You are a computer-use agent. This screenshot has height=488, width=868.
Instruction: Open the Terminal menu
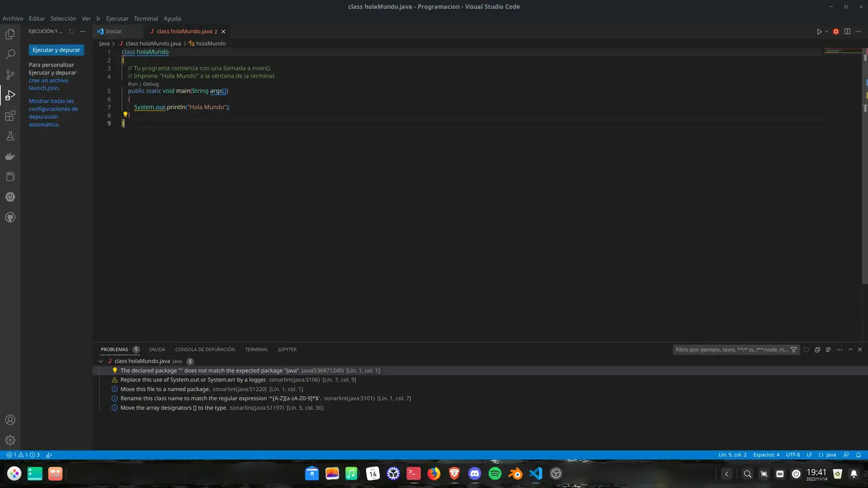point(146,18)
